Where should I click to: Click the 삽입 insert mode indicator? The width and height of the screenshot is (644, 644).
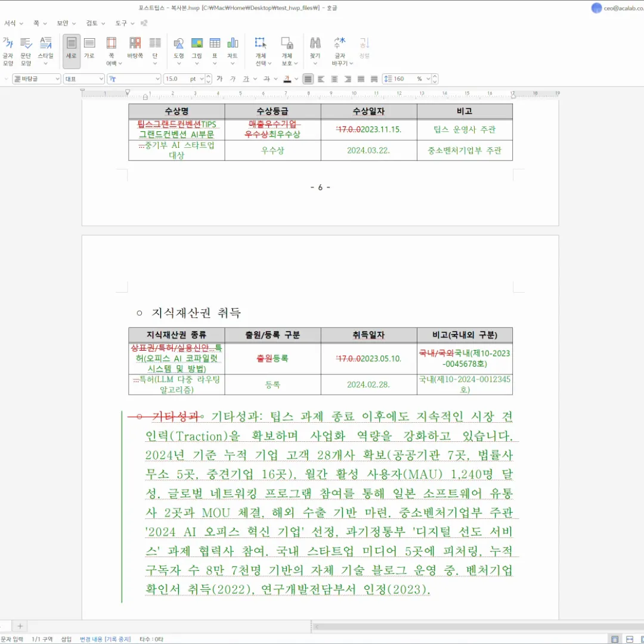pos(66,639)
